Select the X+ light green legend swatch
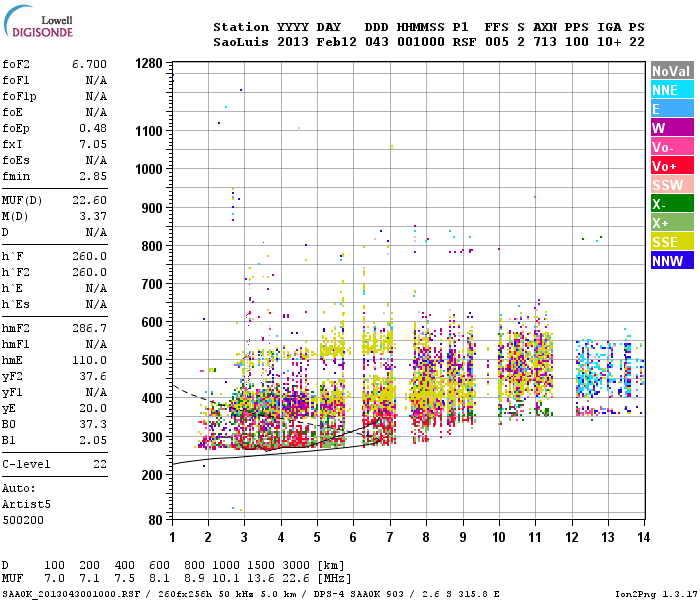Viewport: 700px width, 600px height. click(x=672, y=223)
